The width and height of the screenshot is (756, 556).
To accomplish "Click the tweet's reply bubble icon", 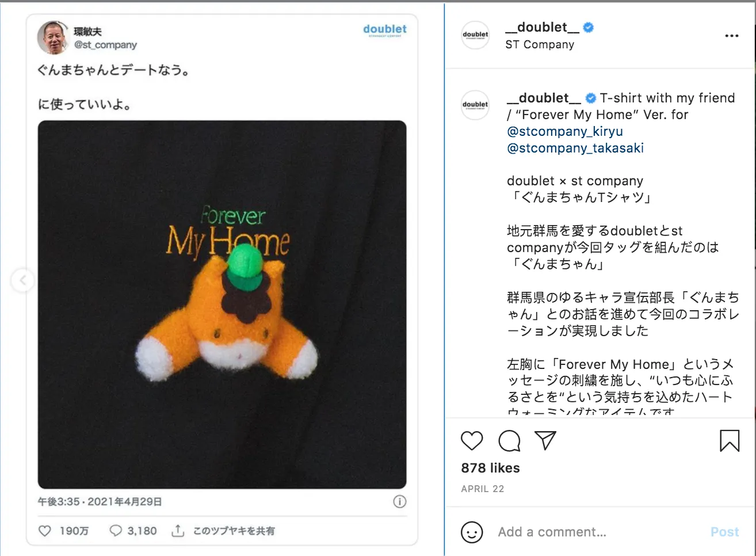I will point(116,531).
